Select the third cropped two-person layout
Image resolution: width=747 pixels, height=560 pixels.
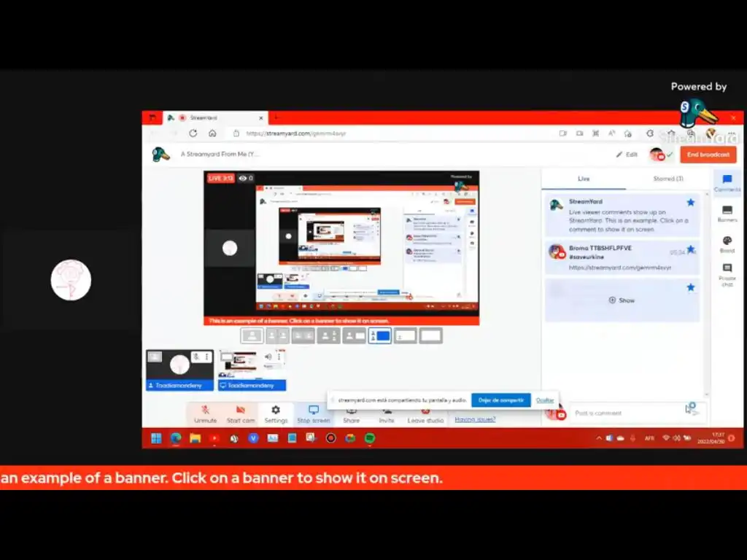(303, 335)
